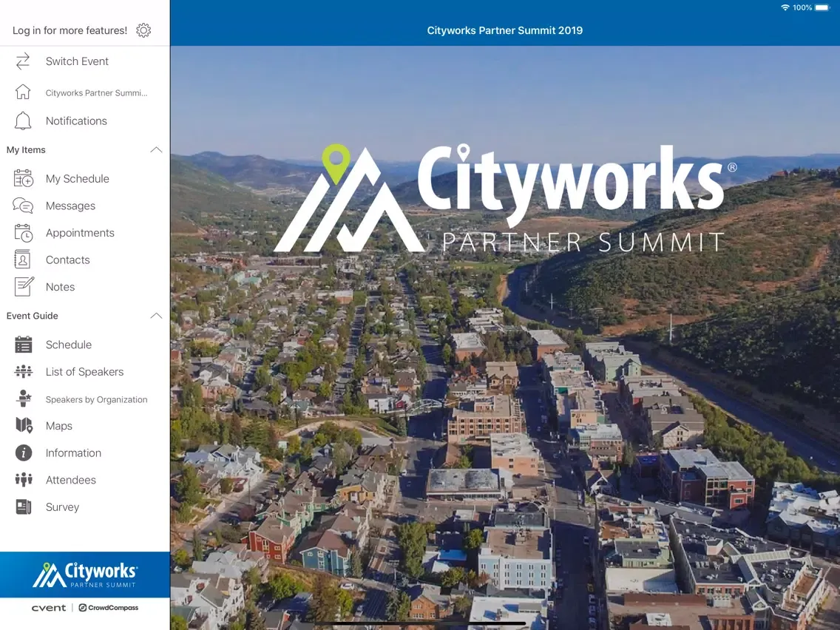Screen dimensions: 840x630
Task: Click the Notes pencil icon
Action: coord(23,287)
